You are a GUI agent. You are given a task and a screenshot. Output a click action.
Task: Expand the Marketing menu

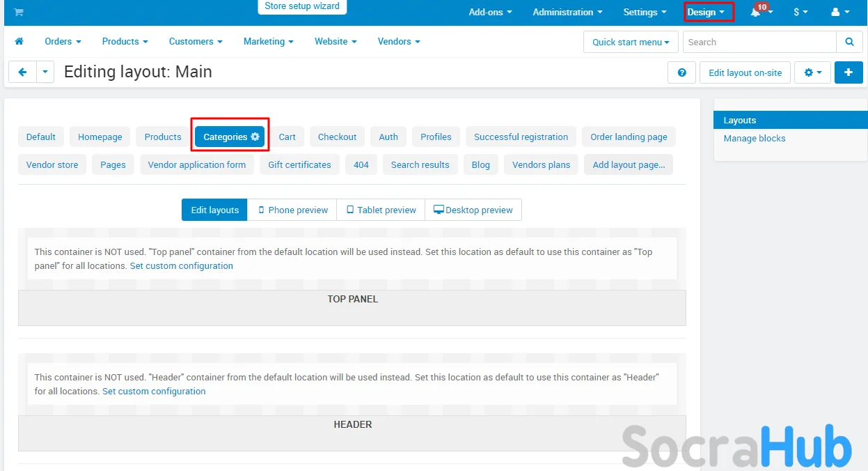coord(268,41)
